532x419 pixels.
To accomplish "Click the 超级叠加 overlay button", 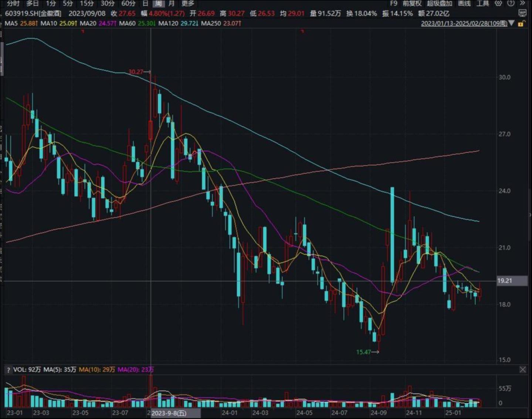I will [x=439, y=3].
